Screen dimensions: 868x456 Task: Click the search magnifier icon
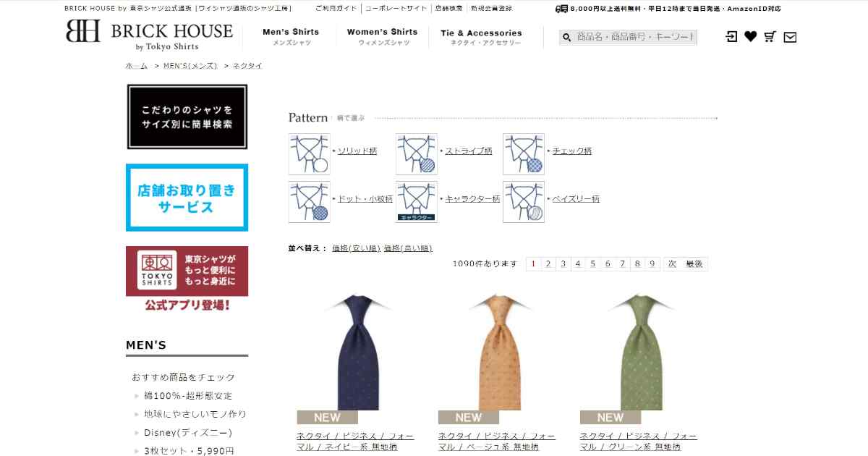click(567, 38)
